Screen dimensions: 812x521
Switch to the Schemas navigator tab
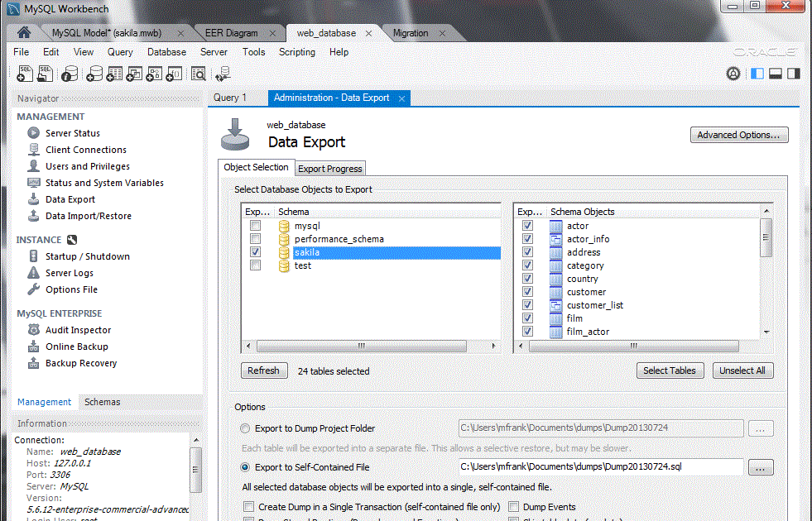pyautogui.click(x=102, y=402)
